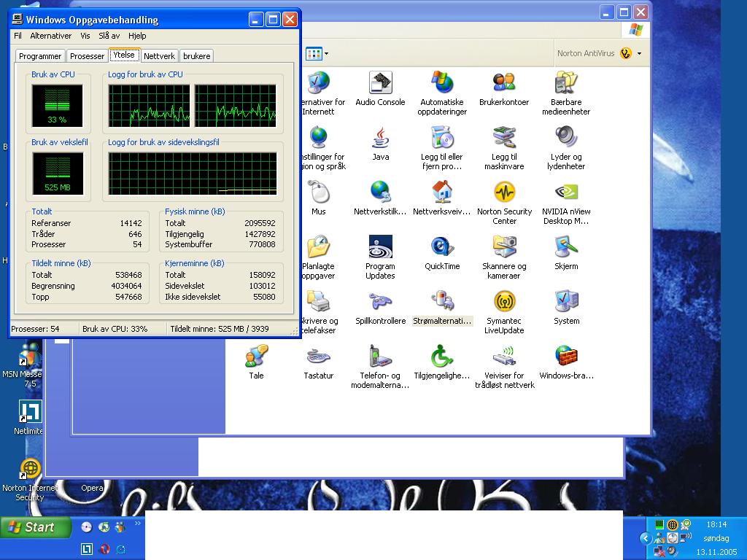Click the Tilgjengelig value 1427892
The height and width of the screenshot is (560, 747).
[260, 234]
